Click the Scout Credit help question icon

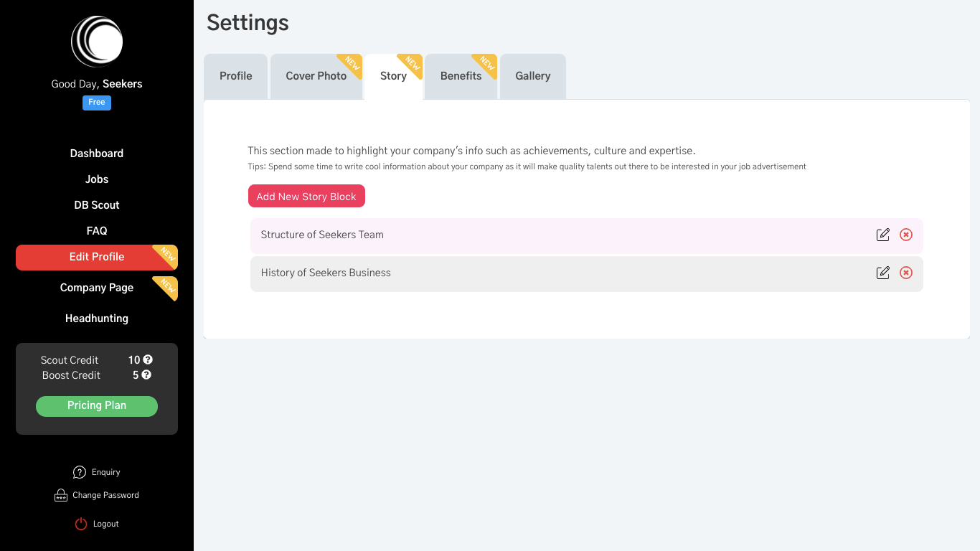(148, 359)
